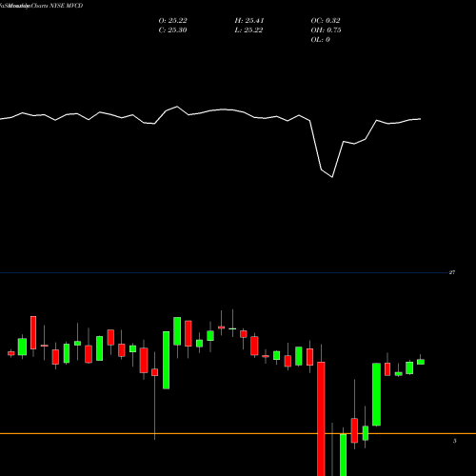Click the 'OL: 0' reading
Viewport: 476px width, 476px height.
pos(320,40)
